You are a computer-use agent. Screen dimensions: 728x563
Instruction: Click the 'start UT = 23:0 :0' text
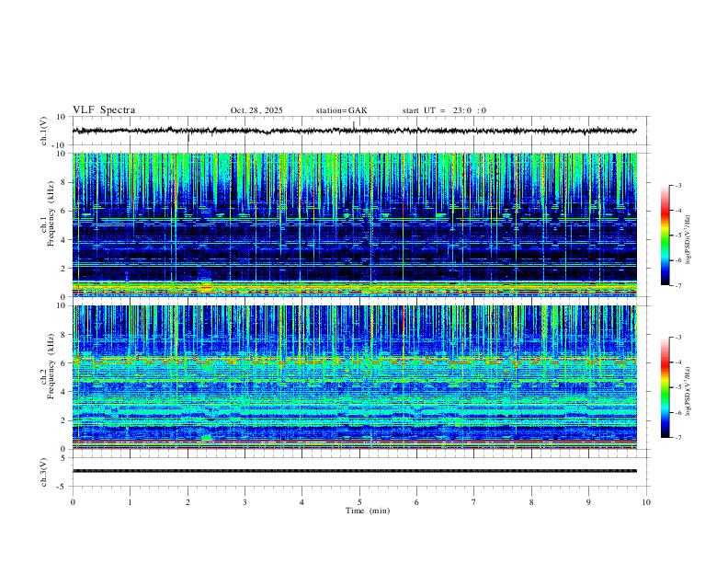[444, 110]
